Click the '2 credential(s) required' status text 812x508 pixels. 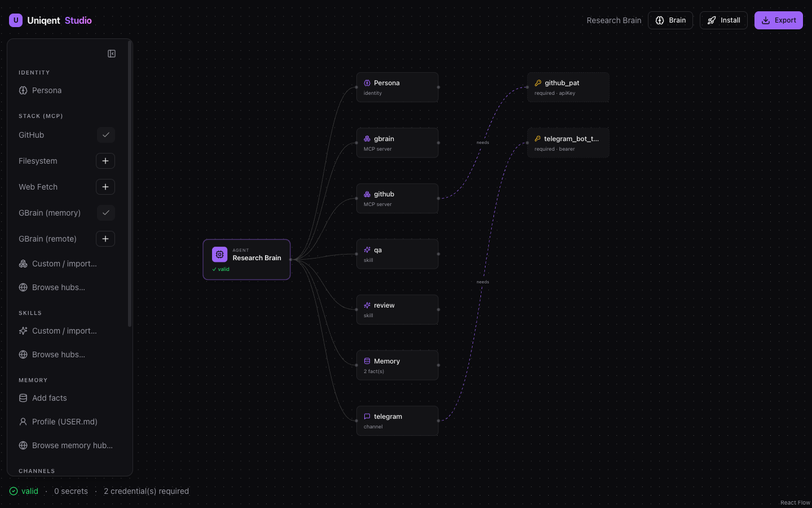(x=146, y=491)
